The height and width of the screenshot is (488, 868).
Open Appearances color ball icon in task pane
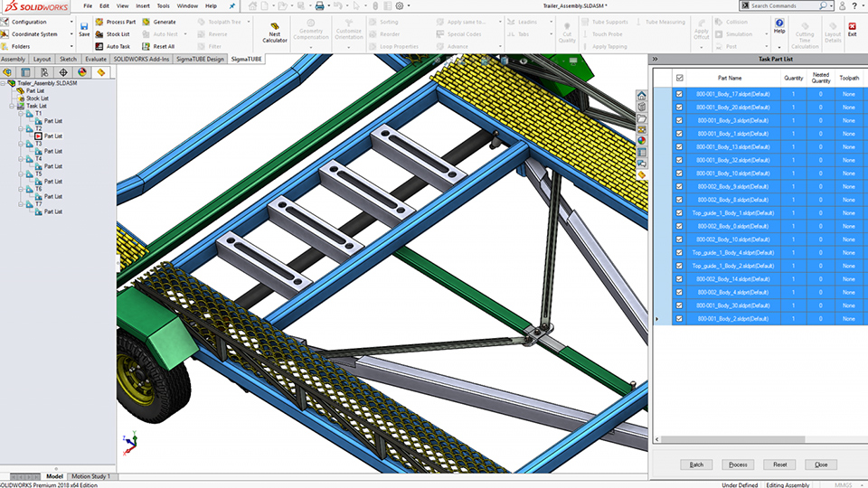click(x=642, y=141)
